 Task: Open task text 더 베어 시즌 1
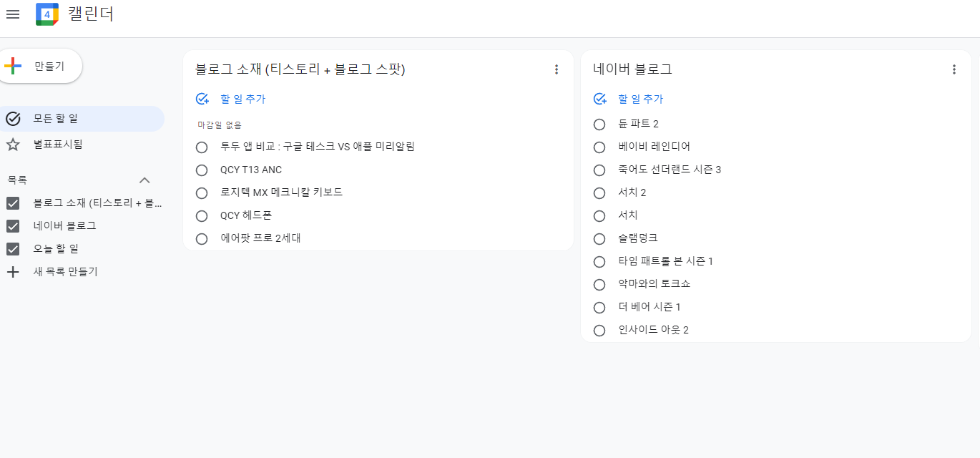(649, 307)
